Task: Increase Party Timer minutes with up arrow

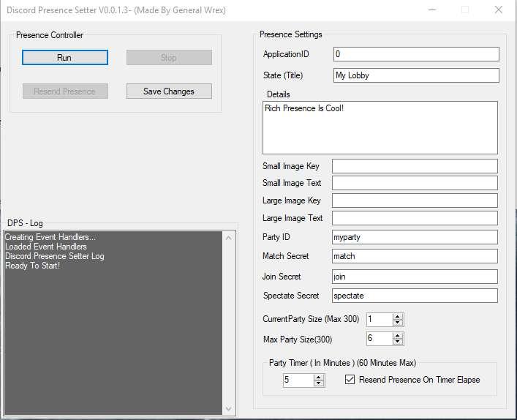Action: tap(319, 377)
